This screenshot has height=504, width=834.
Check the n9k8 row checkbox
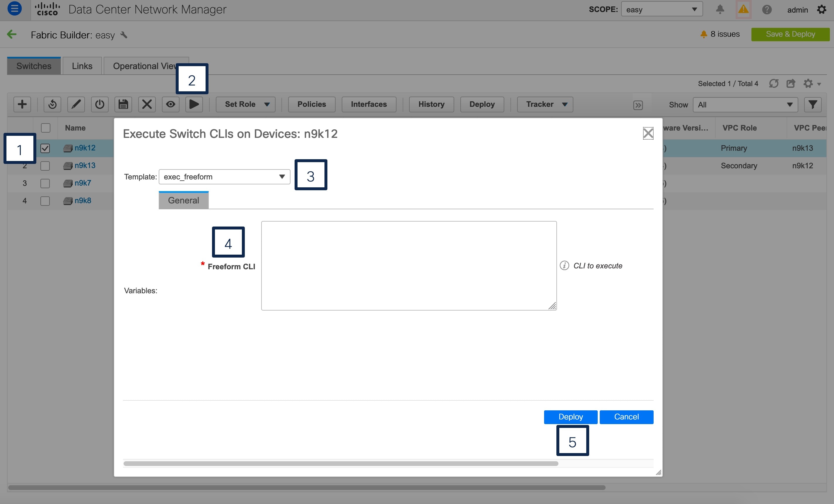(x=45, y=201)
